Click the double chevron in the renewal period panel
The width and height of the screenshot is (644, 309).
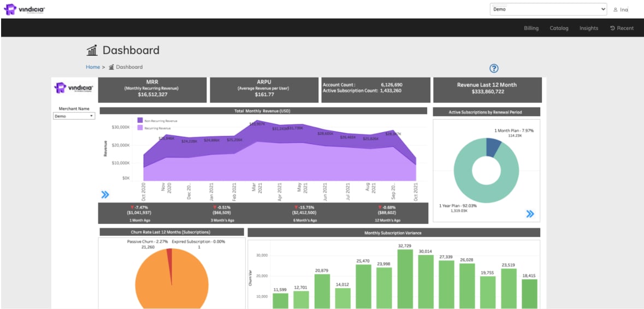[530, 213]
